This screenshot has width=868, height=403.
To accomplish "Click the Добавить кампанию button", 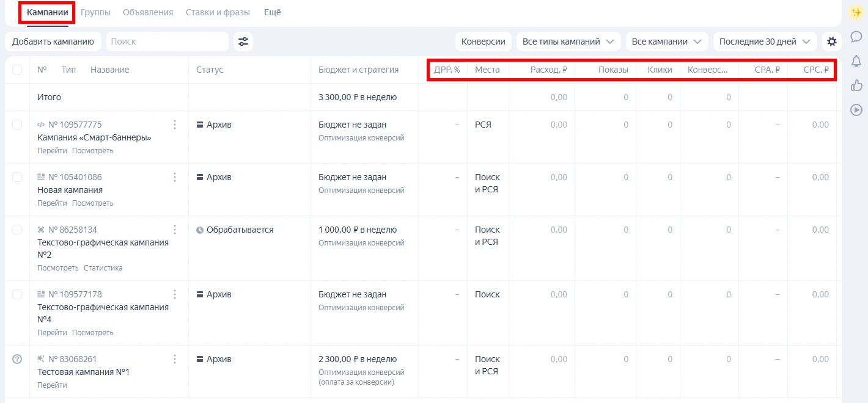I will coord(53,42).
